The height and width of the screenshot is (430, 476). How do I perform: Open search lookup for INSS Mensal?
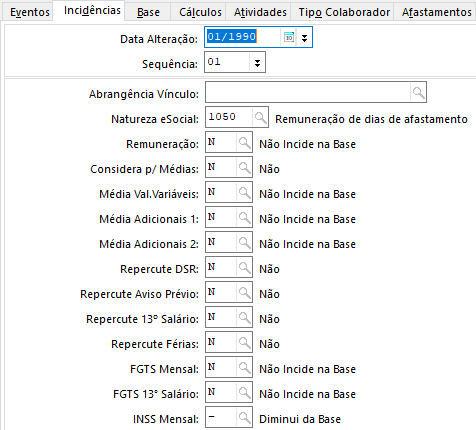coord(244,417)
